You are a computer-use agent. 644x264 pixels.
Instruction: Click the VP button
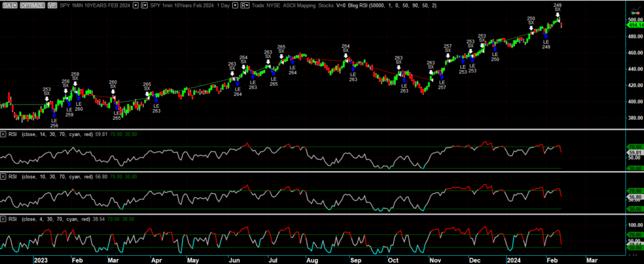(x=52, y=4)
